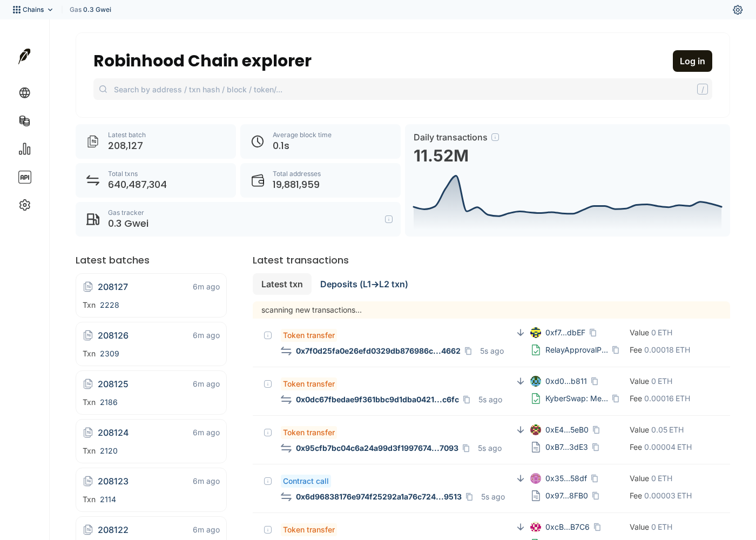
Task: Open the Chains dropdown menu
Action: 33,10
